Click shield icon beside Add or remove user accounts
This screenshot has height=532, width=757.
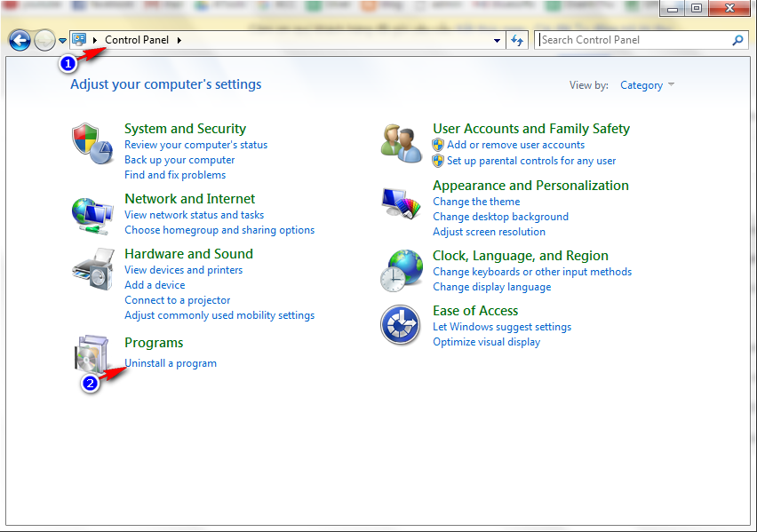point(438,145)
